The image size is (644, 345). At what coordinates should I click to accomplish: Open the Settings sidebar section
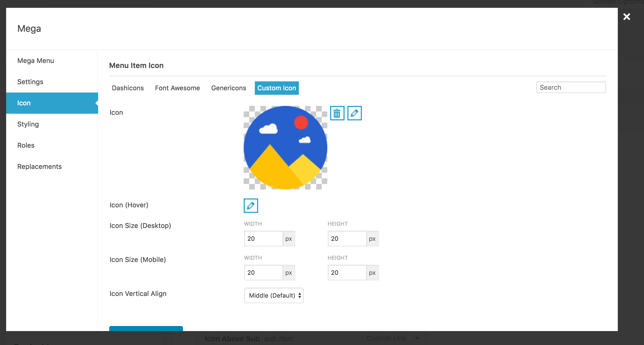(x=30, y=82)
